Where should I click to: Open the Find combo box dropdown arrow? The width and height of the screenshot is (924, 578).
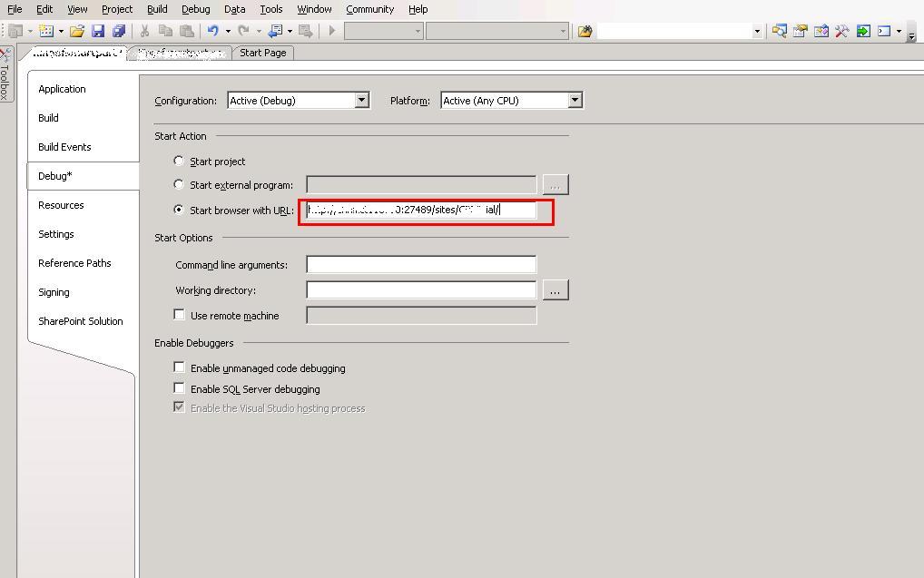pos(757,31)
